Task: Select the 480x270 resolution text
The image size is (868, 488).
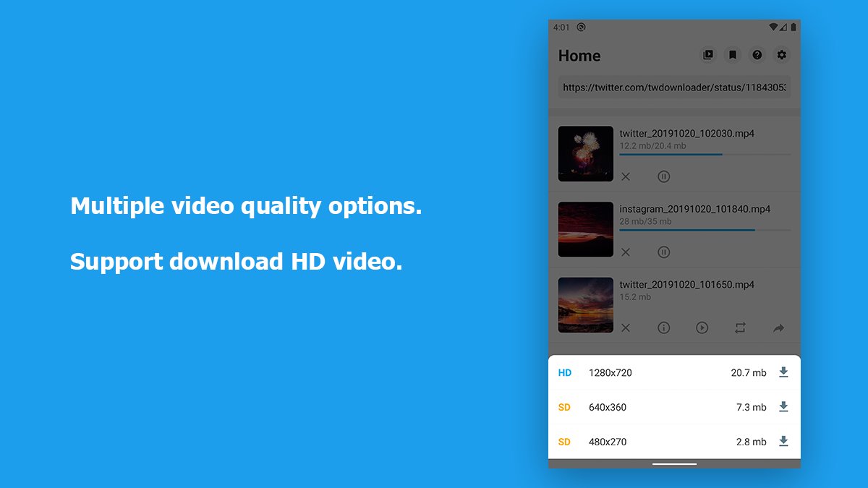Action: click(608, 442)
